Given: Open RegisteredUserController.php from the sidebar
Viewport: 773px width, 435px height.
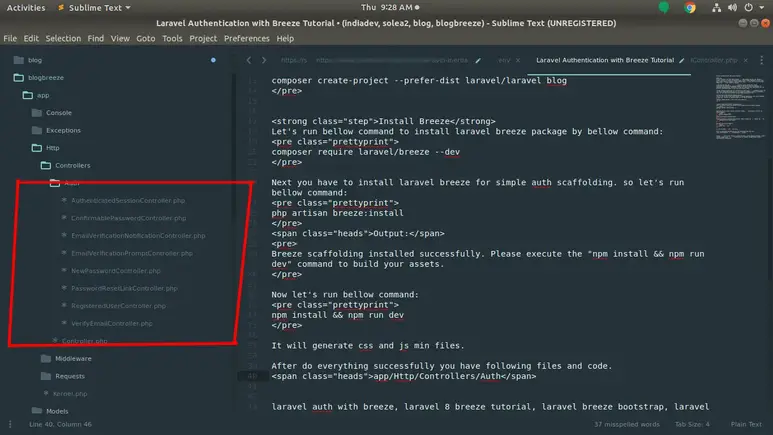Looking at the screenshot, I should tap(118, 306).
